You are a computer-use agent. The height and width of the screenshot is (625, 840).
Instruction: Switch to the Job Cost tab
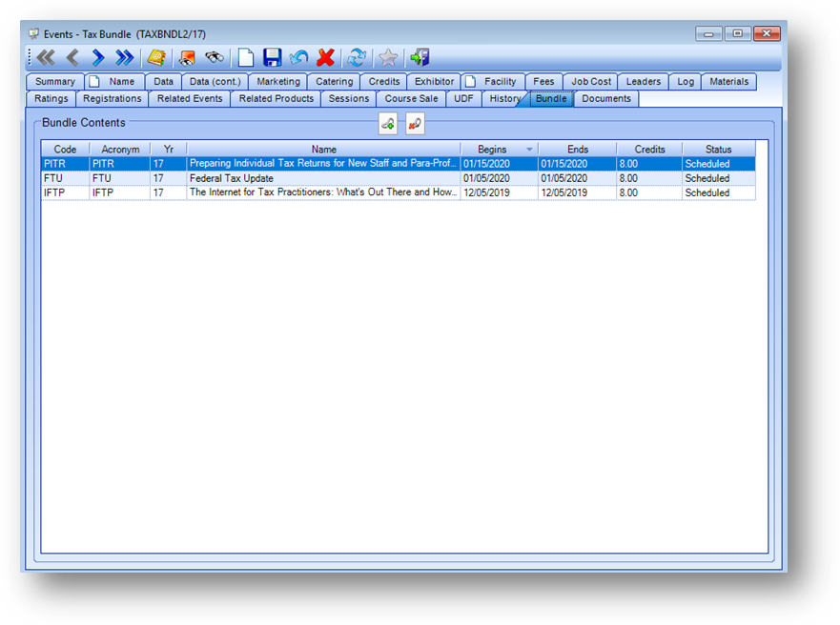click(x=591, y=81)
